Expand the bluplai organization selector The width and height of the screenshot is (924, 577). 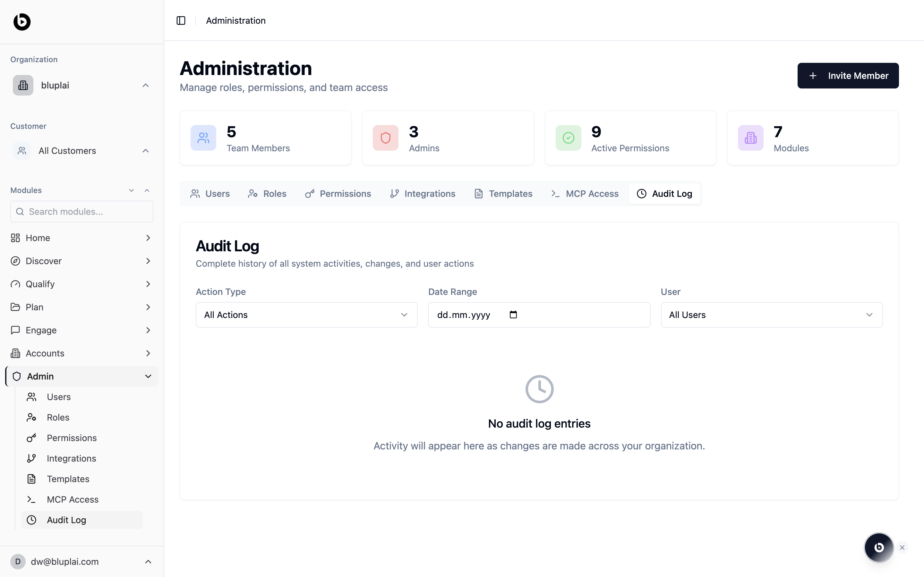point(82,85)
